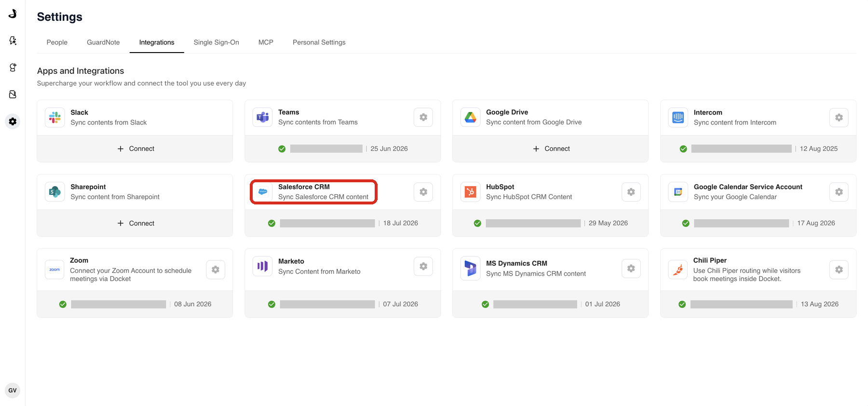
Task: Click the 'Sync Content from Marketo' description
Action: pos(319,271)
